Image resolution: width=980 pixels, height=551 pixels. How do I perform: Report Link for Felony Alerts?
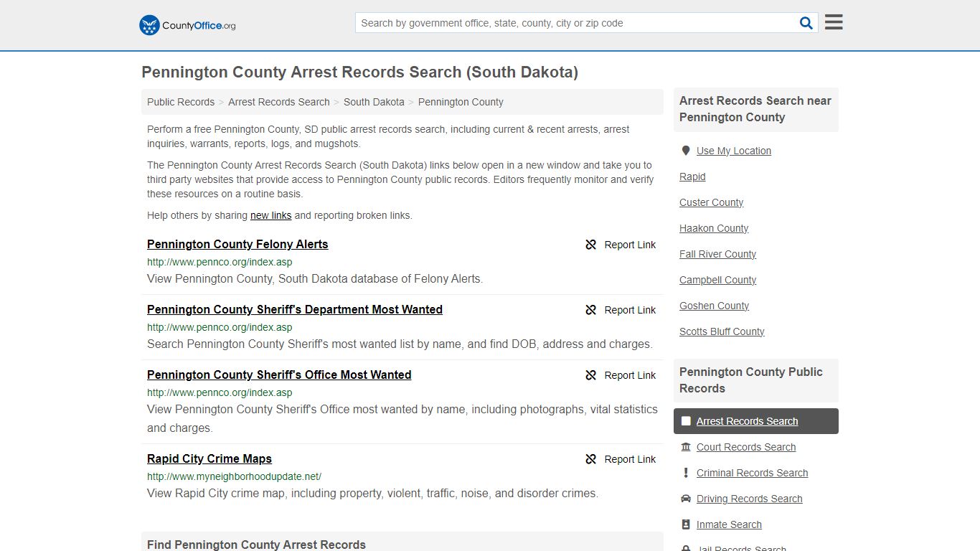pyautogui.click(x=630, y=245)
